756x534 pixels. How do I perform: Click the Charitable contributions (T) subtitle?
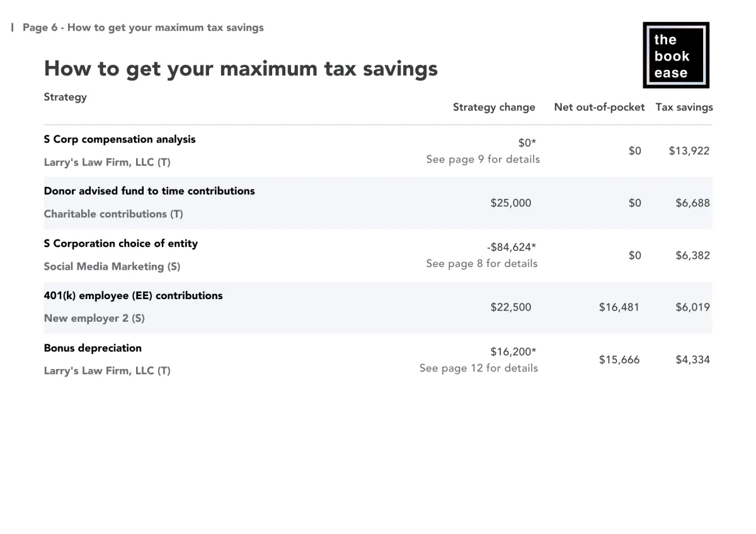click(113, 214)
